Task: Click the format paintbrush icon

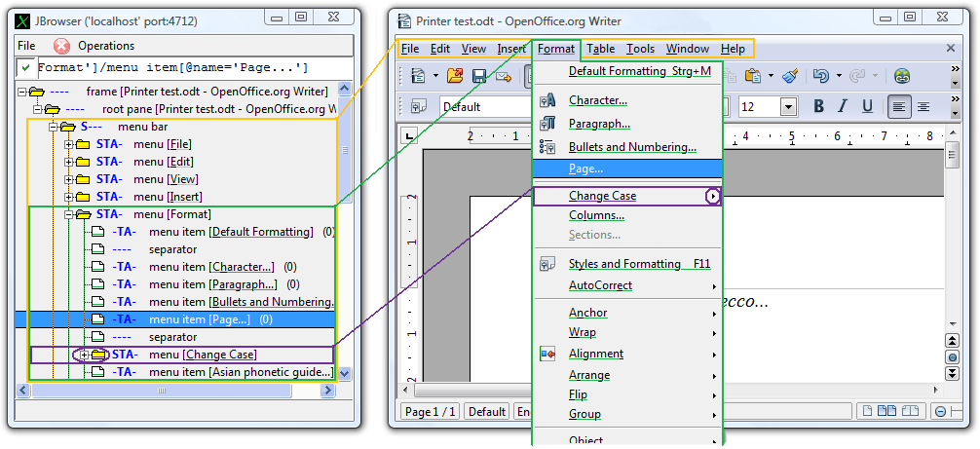Action: (x=790, y=76)
